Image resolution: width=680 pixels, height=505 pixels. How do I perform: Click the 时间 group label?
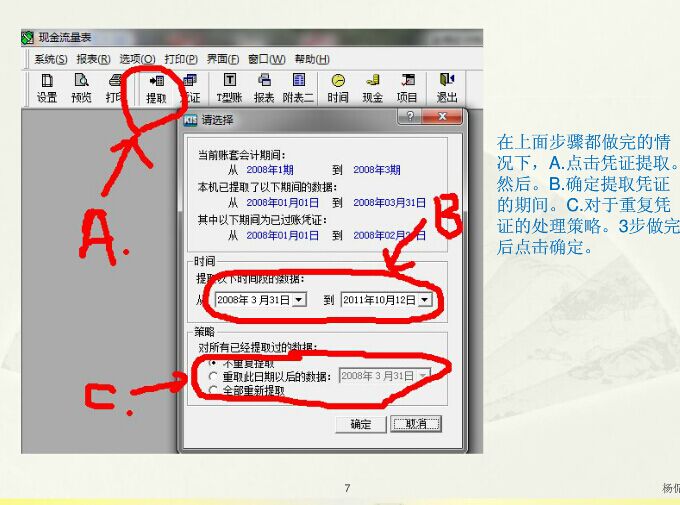tap(204, 261)
